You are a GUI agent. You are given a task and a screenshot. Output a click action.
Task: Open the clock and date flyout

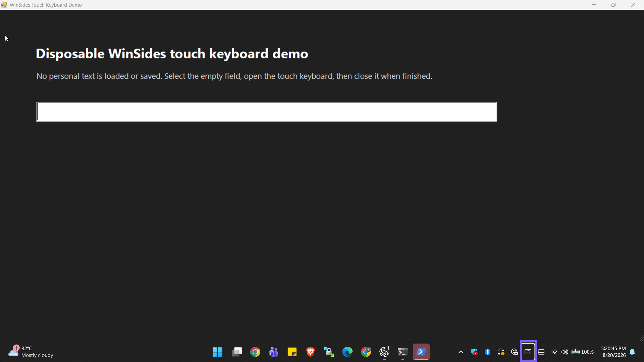coord(613,352)
